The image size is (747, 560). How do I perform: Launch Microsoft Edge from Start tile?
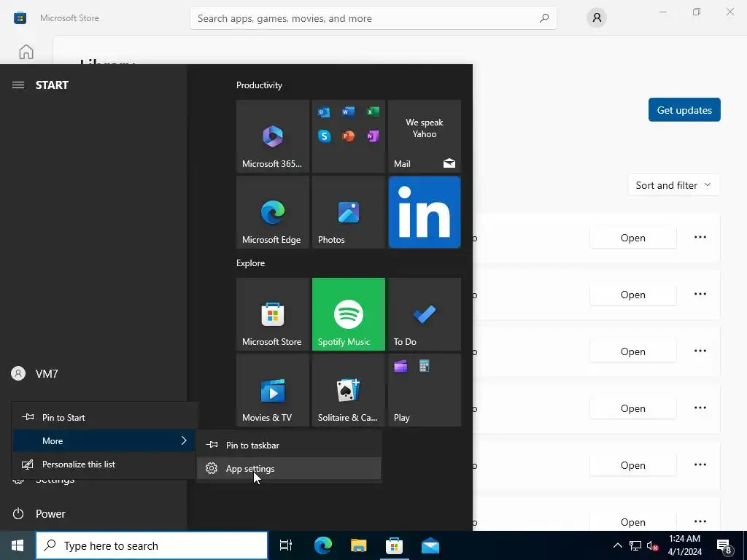point(273,212)
